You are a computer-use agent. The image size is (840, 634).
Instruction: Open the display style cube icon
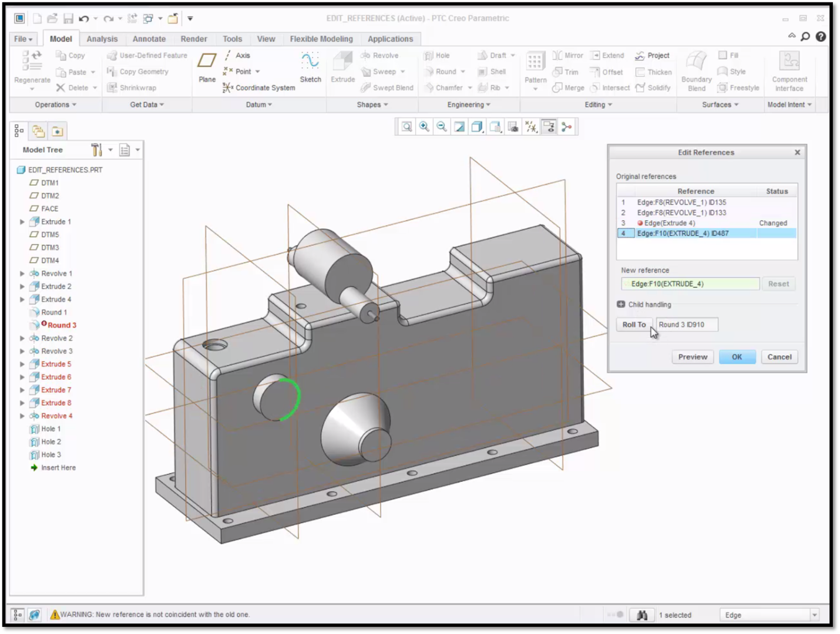coord(477,127)
